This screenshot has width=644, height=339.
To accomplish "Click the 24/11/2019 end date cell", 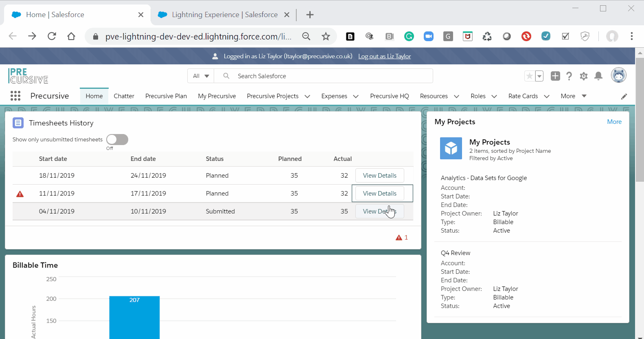I will (x=148, y=176).
